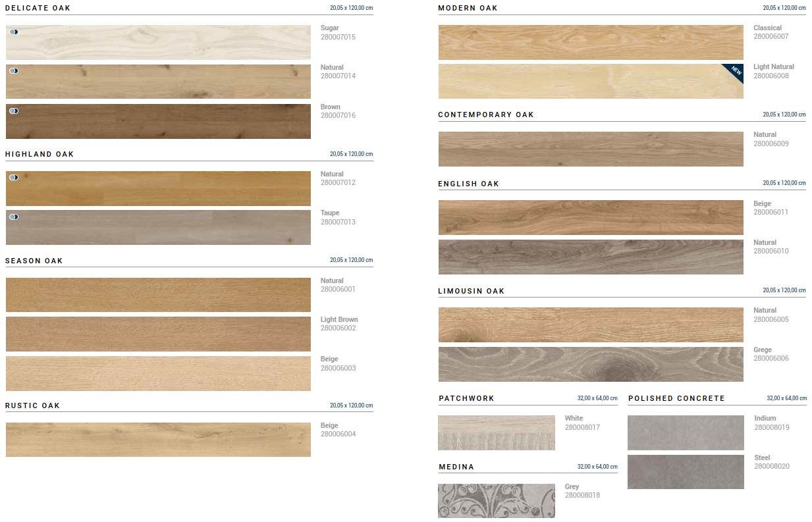Click product code 280007015
812x522 pixels.
338,37
